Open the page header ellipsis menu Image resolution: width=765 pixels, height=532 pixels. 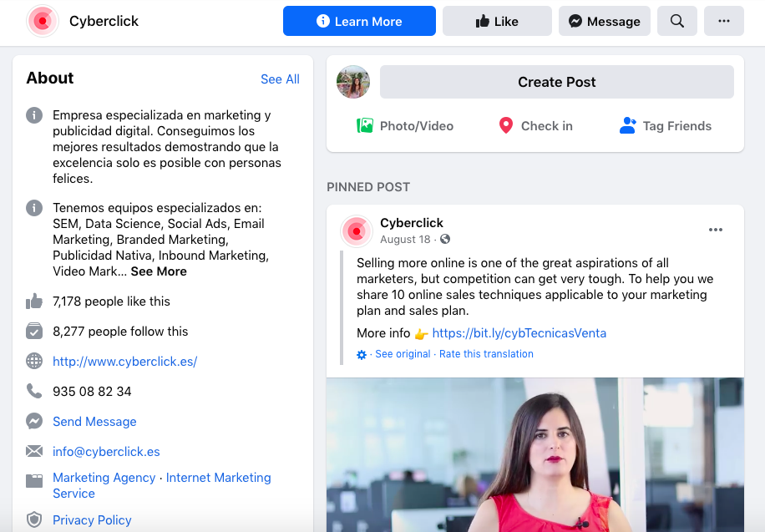(723, 21)
